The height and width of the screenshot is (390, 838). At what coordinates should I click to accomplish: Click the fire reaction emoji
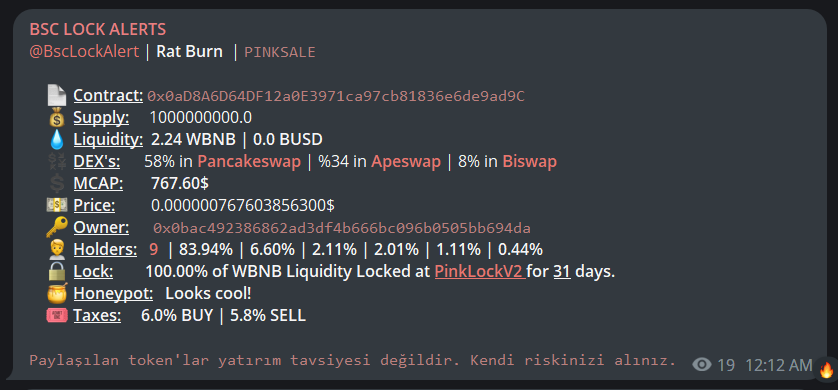coord(826,369)
